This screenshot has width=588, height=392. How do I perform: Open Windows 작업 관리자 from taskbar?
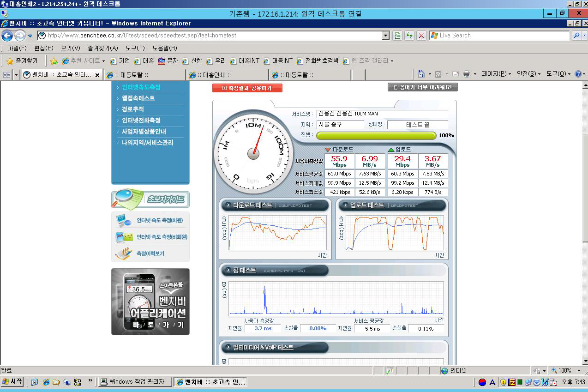[x=135, y=382]
